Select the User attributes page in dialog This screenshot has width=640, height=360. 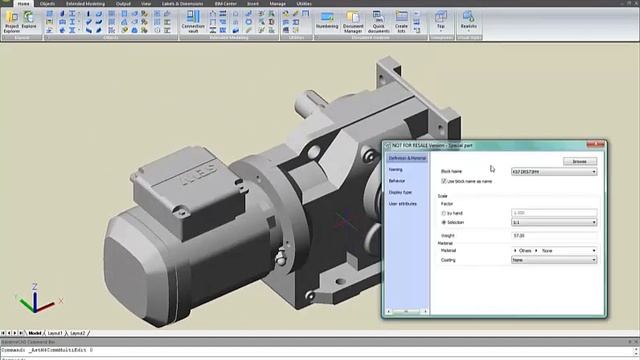(402, 204)
